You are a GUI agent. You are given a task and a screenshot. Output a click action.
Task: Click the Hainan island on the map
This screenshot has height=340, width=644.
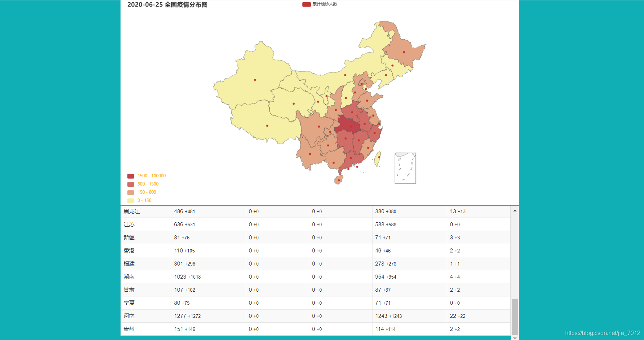339,180
